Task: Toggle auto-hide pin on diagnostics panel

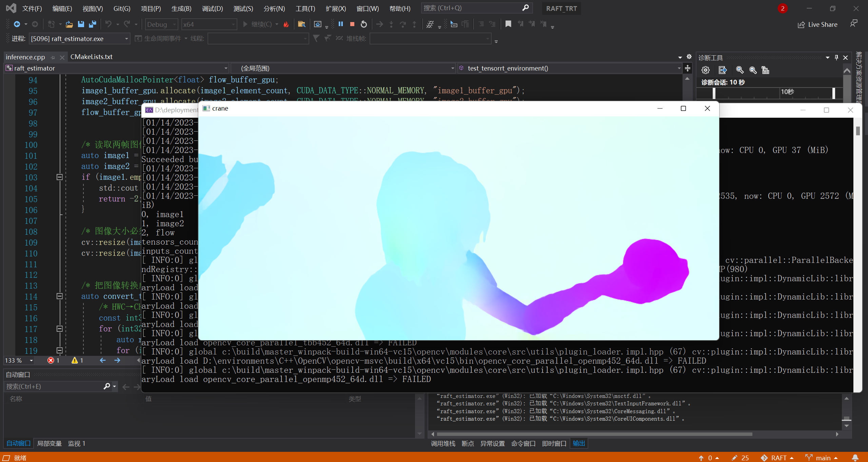Action: coord(836,58)
